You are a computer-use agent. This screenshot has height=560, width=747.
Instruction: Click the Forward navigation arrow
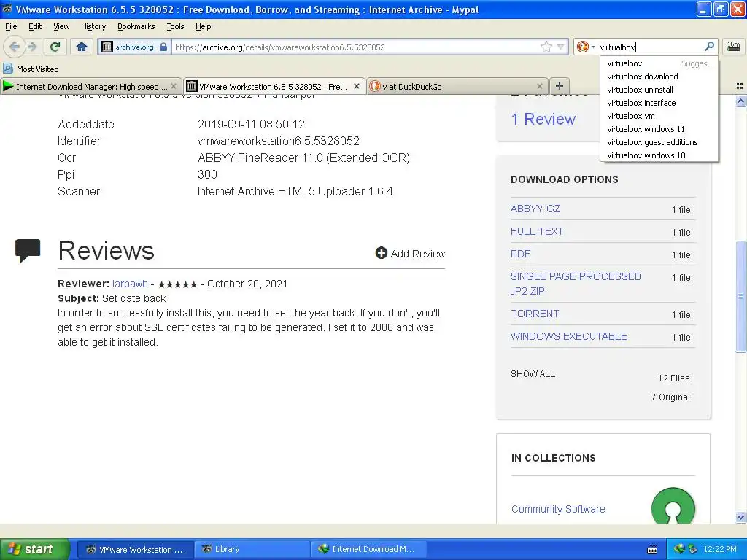pos(32,47)
